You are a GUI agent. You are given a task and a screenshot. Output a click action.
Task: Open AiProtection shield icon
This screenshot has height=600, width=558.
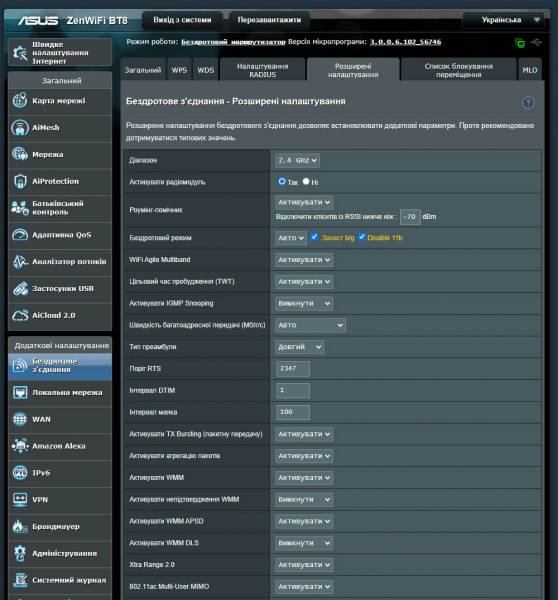coord(20,181)
